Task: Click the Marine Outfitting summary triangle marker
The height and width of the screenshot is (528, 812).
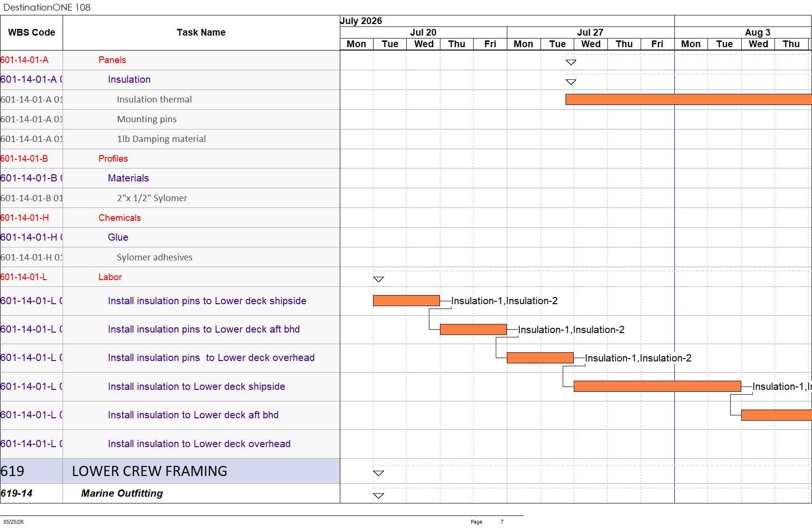Action: [379, 496]
